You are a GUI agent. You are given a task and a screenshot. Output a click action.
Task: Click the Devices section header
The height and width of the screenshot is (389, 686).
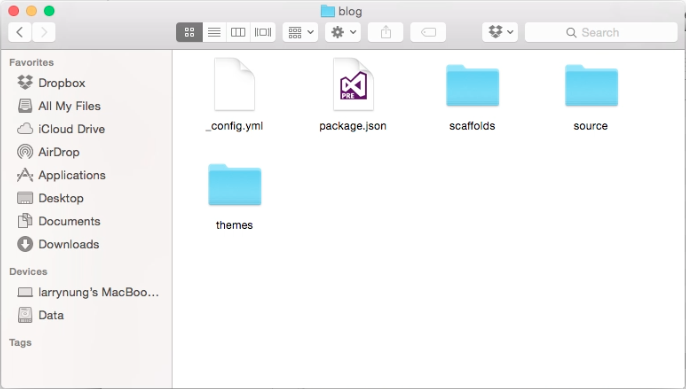pyautogui.click(x=28, y=272)
